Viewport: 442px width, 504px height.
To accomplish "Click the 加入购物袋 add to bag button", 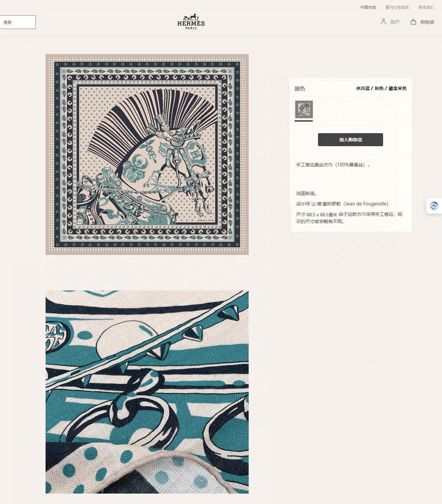I will click(351, 140).
